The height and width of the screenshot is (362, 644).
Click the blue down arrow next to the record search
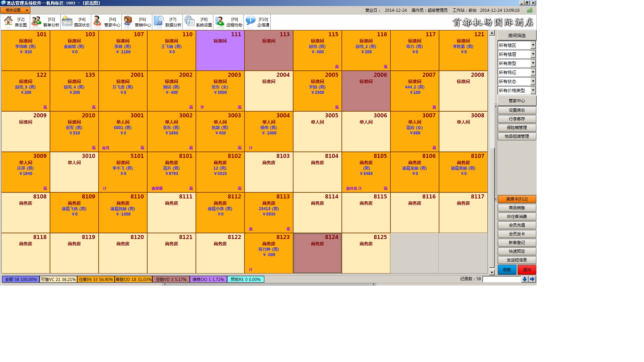coord(525,279)
